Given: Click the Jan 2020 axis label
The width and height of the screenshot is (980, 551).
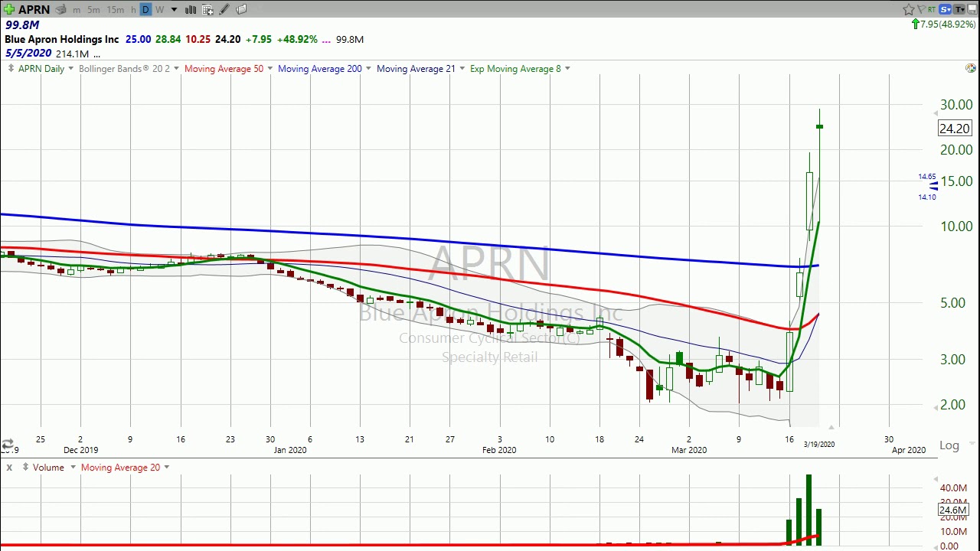Looking at the screenshot, I should [x=290, y=450].
